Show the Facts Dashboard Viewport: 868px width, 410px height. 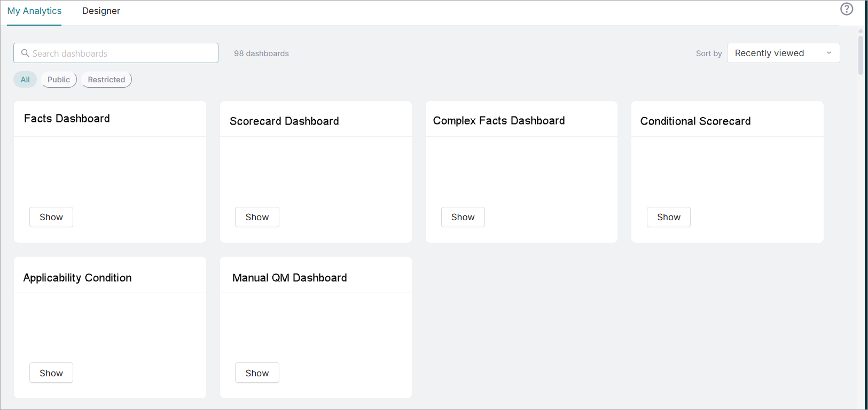(51, 217)
